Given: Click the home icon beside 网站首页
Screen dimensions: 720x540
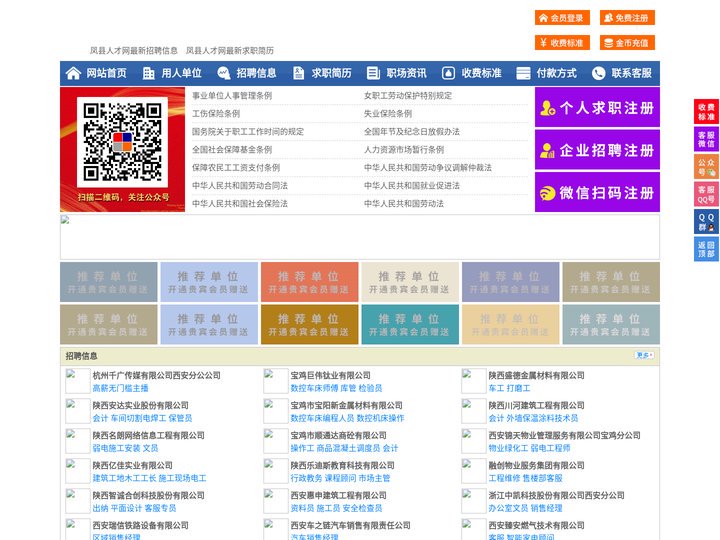Looking at the screenshot, I should coord(73,73).
